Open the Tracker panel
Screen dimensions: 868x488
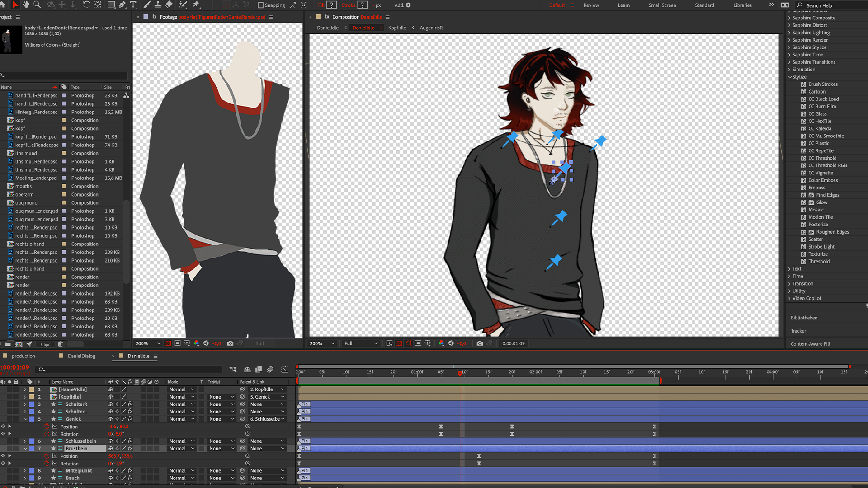click(x=798, y=331)
